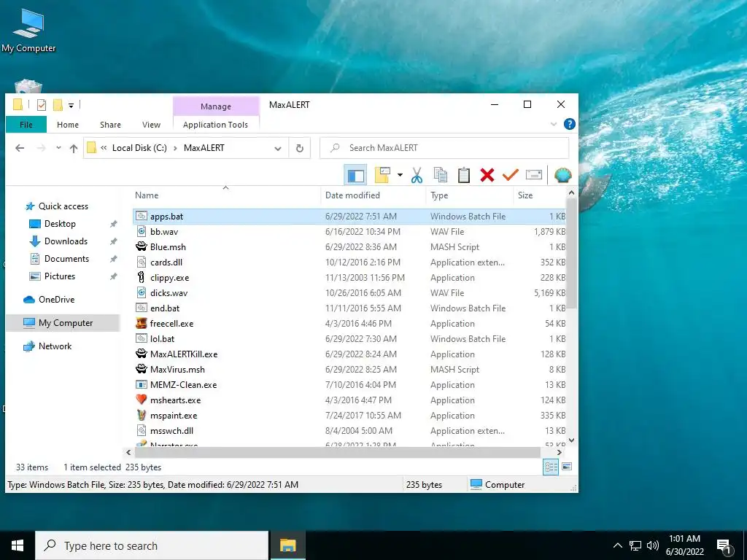
Task: Open the File menu tab
Action: (x=26, y=125)
